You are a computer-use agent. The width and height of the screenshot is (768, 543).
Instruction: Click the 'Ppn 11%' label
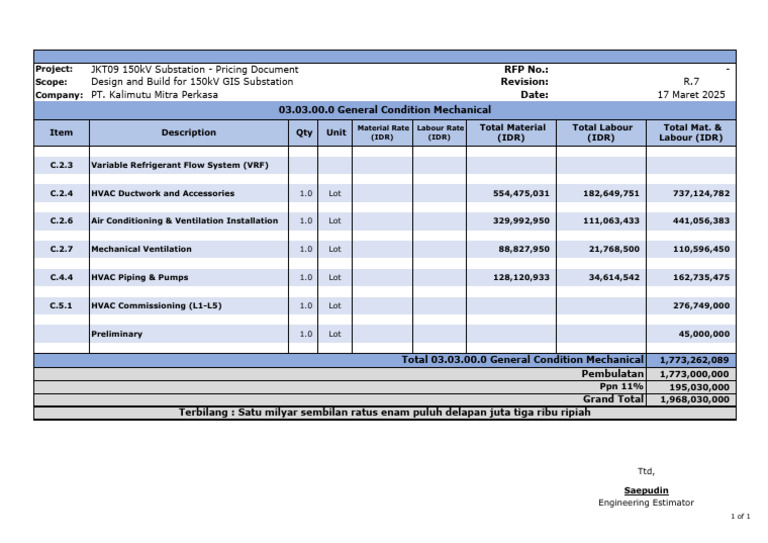[621, 387]
